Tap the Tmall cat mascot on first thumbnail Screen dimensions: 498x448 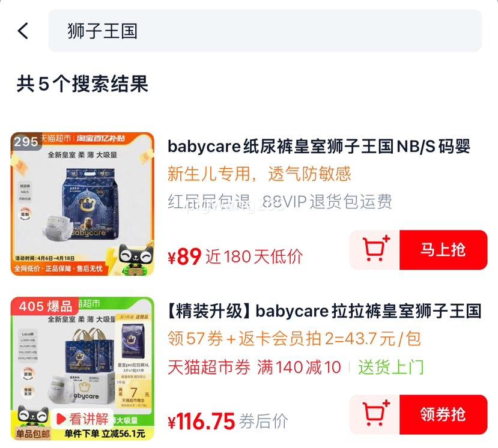click(136, 258)
